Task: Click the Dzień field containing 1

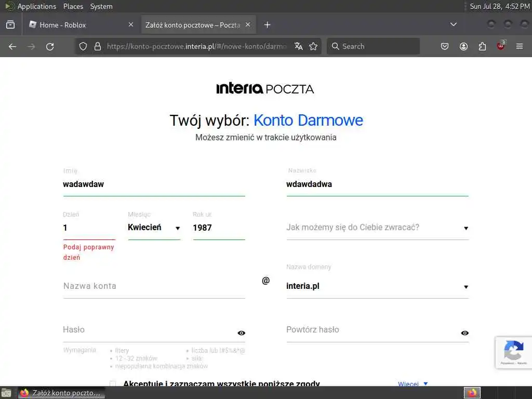Action: (89, 228)
